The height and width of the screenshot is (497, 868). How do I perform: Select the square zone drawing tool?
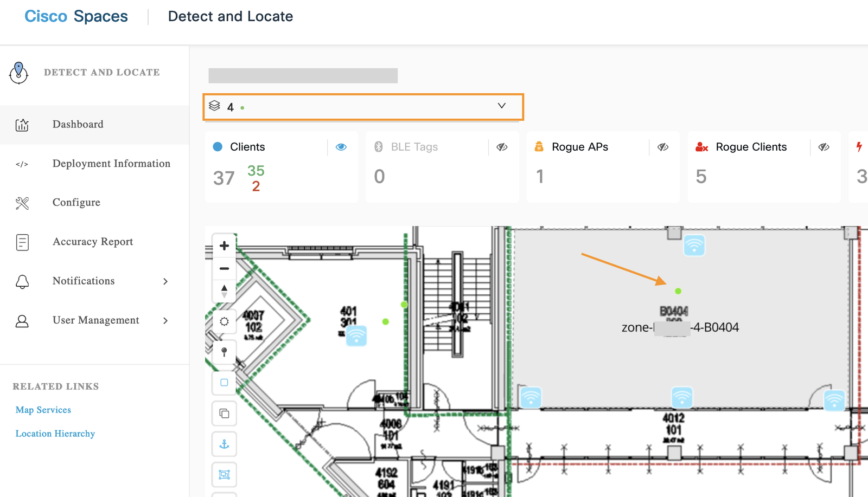[x=224, y=383]
